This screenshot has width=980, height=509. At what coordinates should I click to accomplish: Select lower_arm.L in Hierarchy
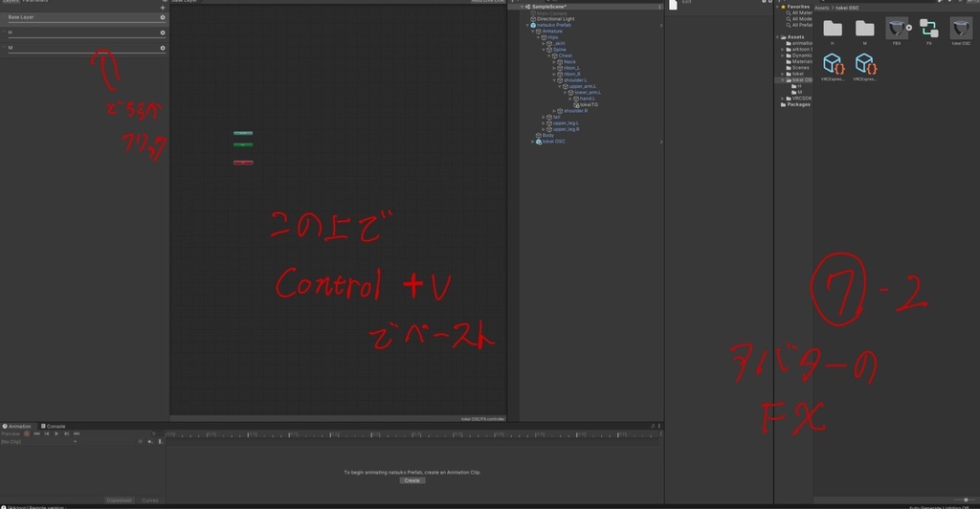point(588,93)
